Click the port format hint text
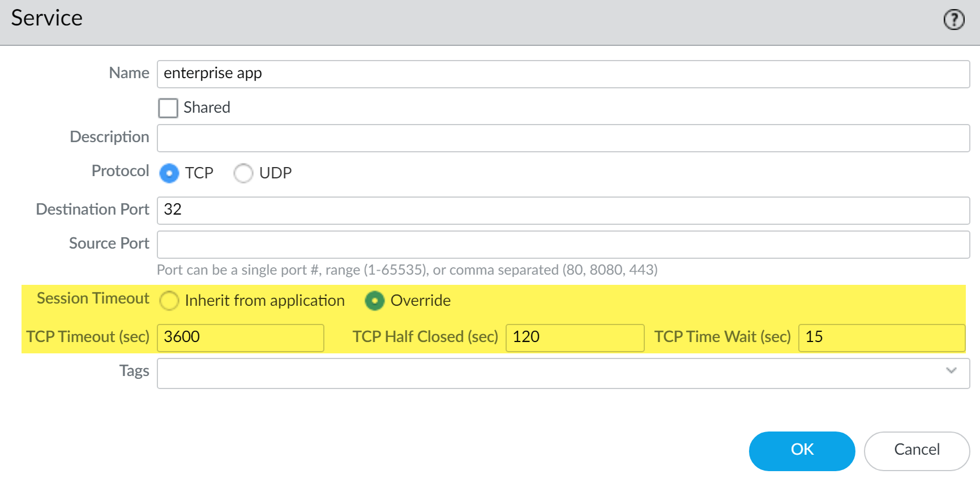 tap(407, 270)
